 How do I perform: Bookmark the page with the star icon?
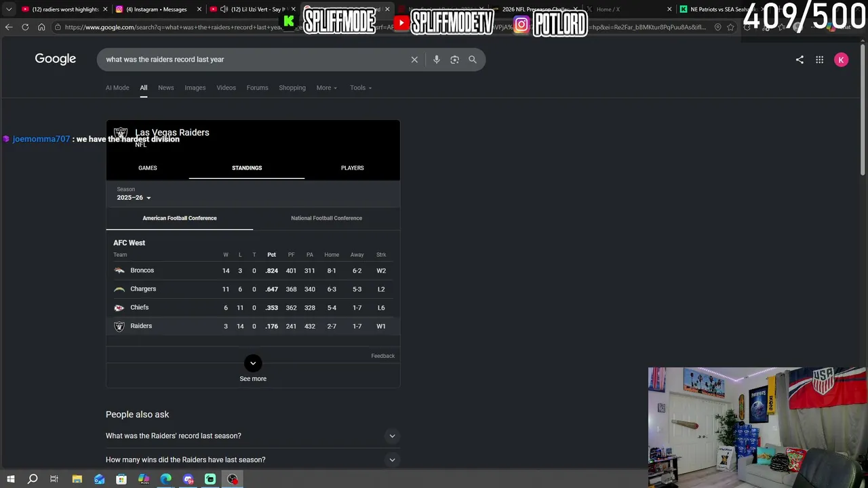click(730, 27)
